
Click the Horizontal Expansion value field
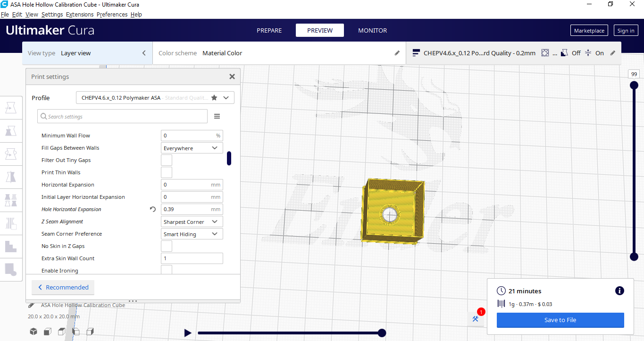[192, 185]
